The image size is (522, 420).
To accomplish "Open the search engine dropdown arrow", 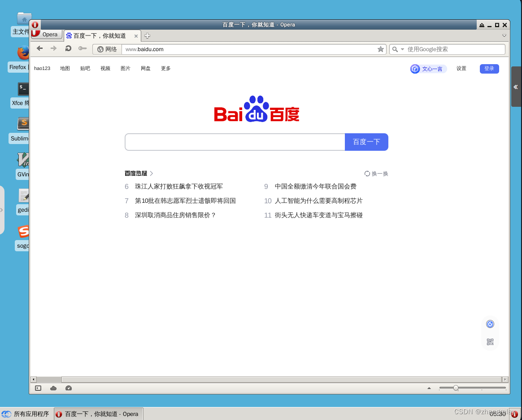I will [x=402, y=49].
